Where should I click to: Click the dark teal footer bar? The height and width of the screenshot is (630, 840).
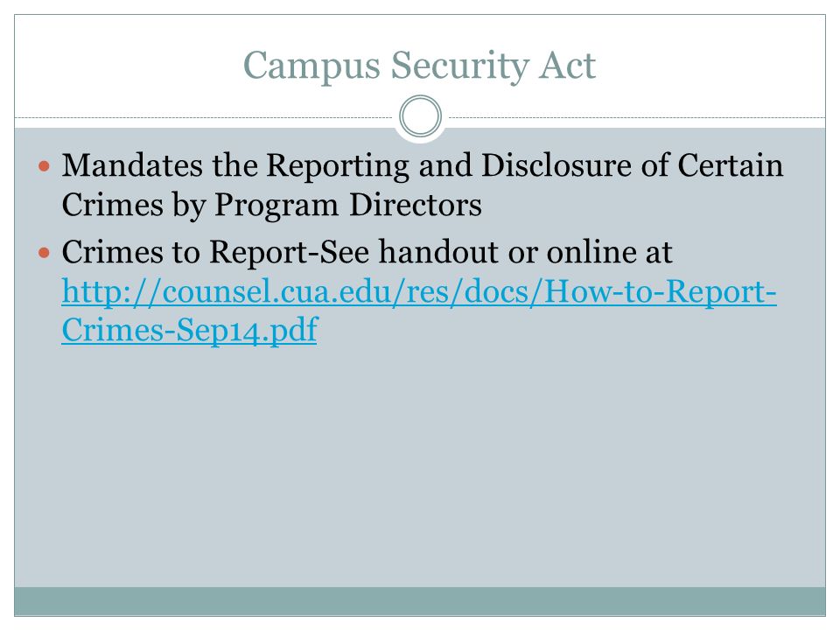click(420, 601)
